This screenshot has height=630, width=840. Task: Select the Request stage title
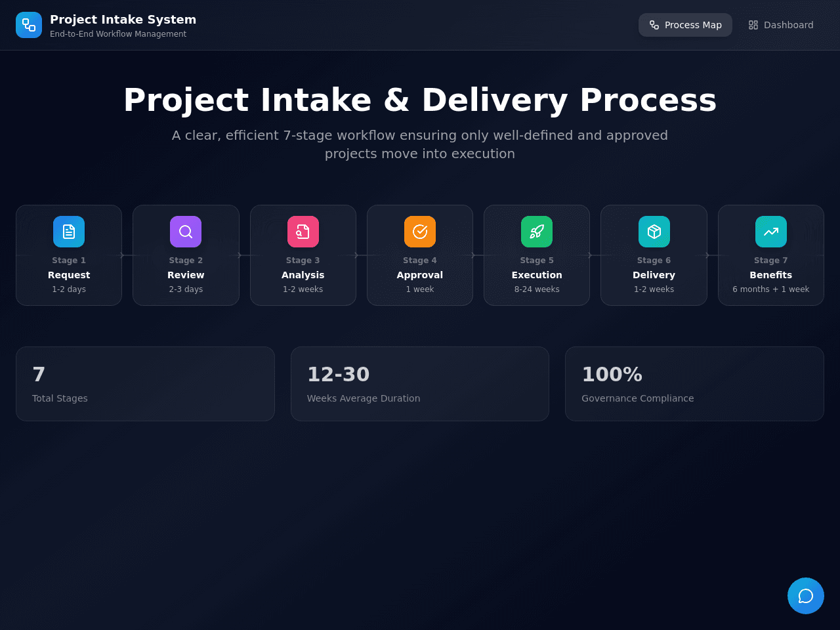click(x=69, y=275)
